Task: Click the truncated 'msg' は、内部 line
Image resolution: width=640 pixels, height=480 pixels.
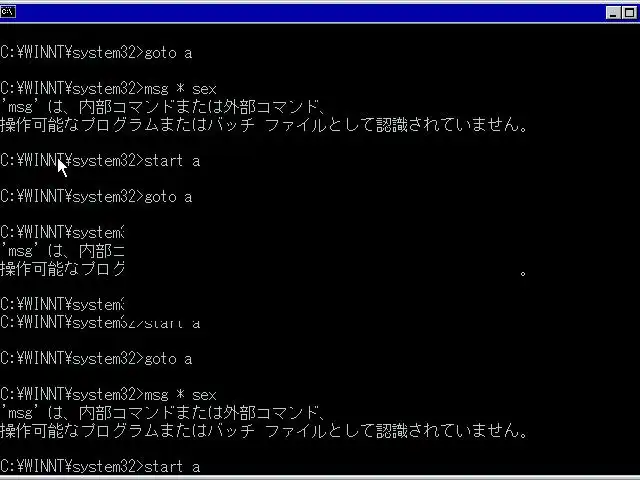Action: coord(62,251)
